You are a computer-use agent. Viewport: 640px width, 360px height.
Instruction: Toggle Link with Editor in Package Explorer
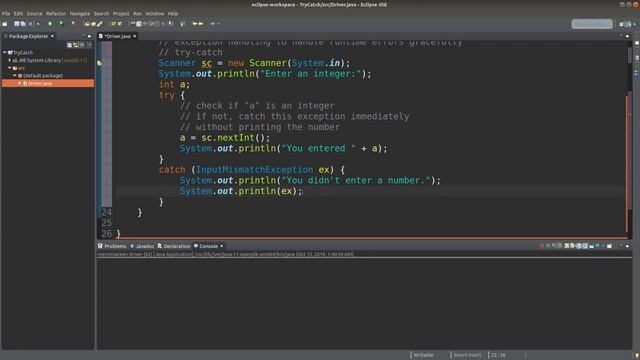pyautogui.click(x=76, y=44)
